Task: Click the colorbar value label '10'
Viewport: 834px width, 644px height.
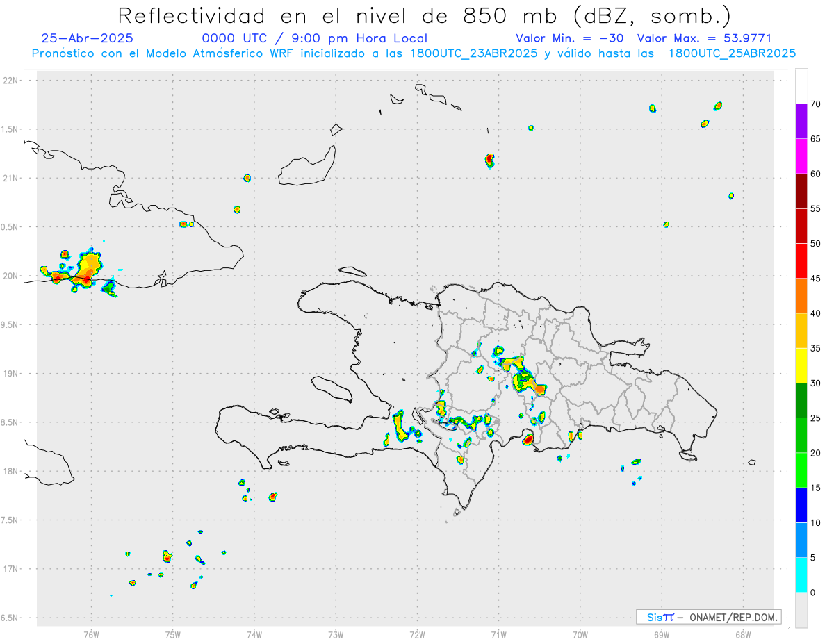Action: tap(816, 523)
